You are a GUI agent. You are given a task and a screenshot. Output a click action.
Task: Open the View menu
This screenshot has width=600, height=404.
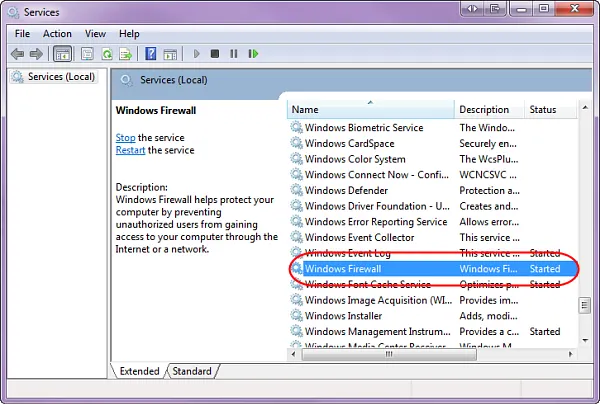(95, 34)
